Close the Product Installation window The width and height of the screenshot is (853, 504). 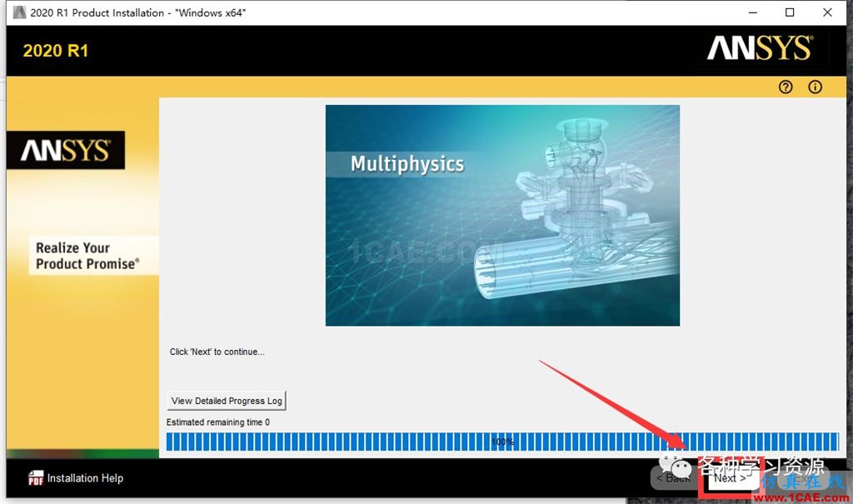click(827, 12)
